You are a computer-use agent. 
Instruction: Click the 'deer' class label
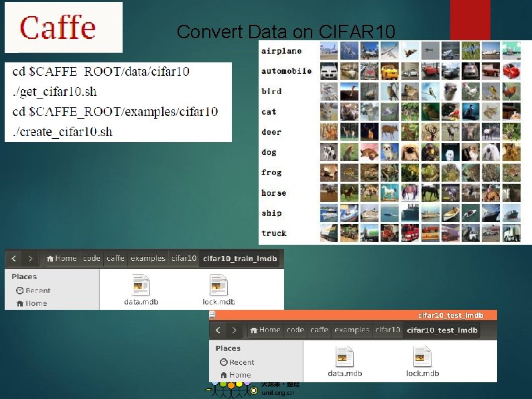tap(271, 131)
